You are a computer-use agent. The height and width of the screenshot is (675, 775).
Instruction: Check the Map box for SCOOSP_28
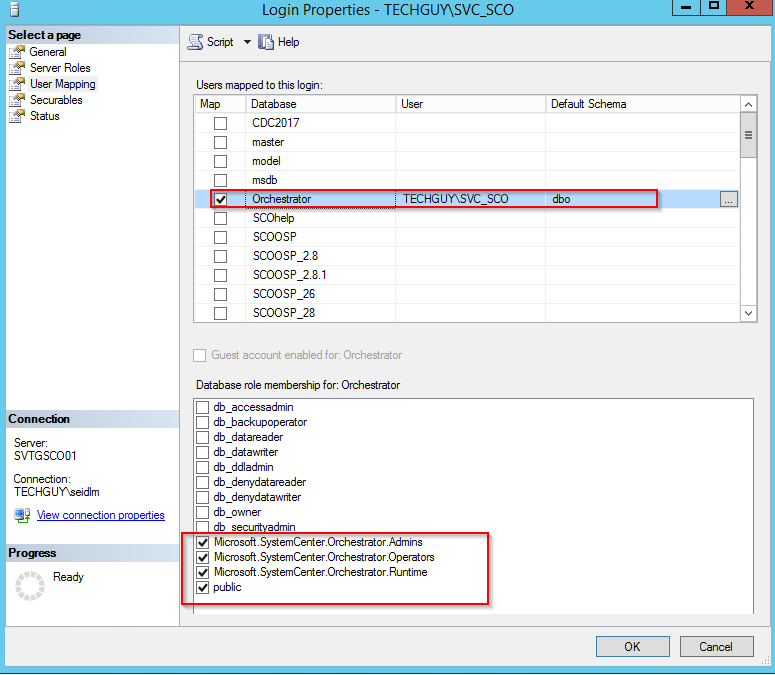(x=220, y=313)
